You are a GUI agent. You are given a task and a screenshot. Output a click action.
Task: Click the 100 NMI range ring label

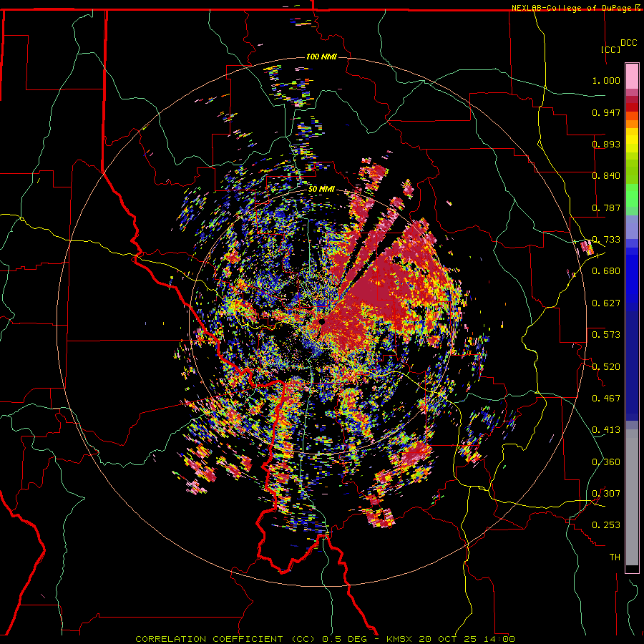321,57
